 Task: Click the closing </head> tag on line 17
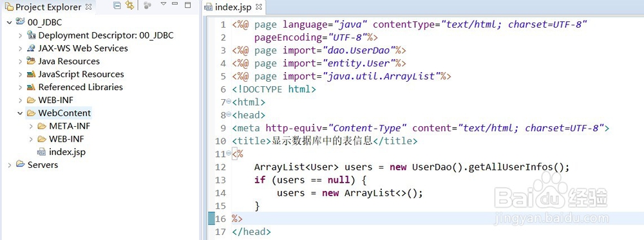[251, 232]
